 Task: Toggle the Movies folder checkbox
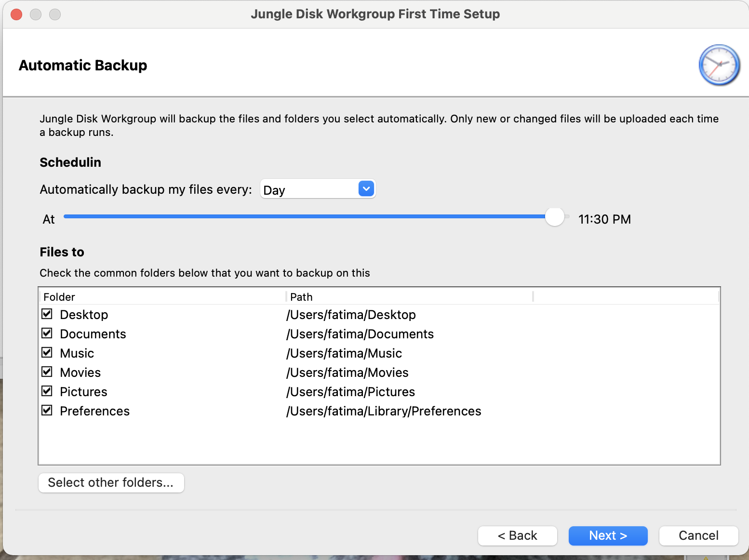click(x=47, y=372)
